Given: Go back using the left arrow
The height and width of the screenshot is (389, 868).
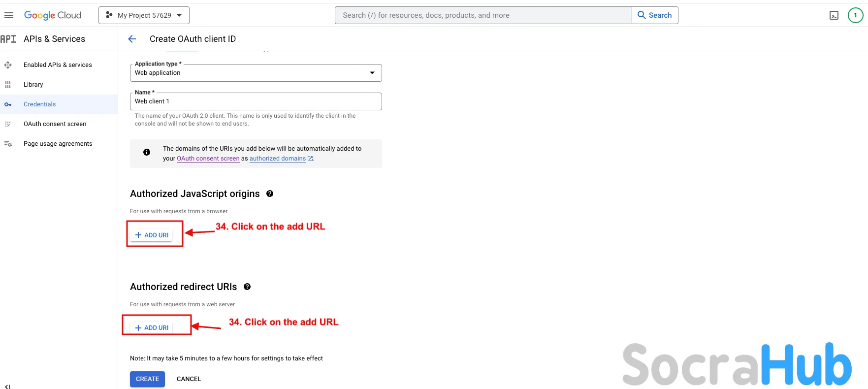Looking at the screenshot, I should pyautogui.click(x=132, y=39).
